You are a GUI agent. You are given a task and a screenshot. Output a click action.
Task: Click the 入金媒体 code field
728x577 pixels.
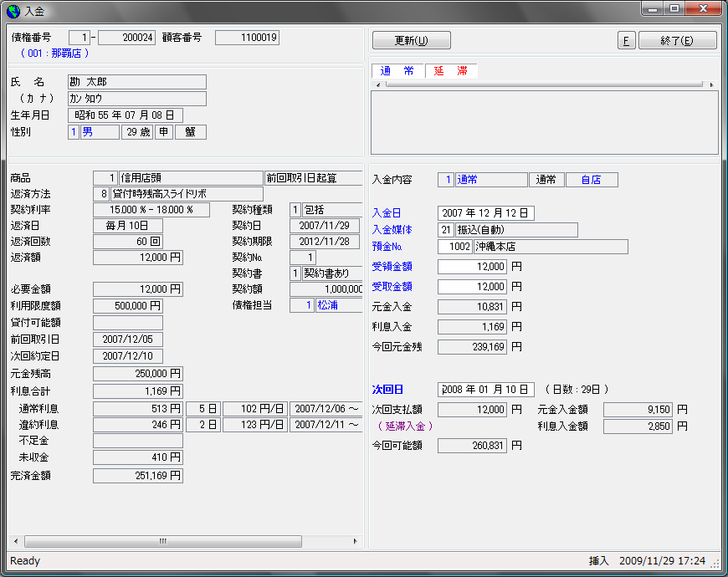[x=446, y=230]
